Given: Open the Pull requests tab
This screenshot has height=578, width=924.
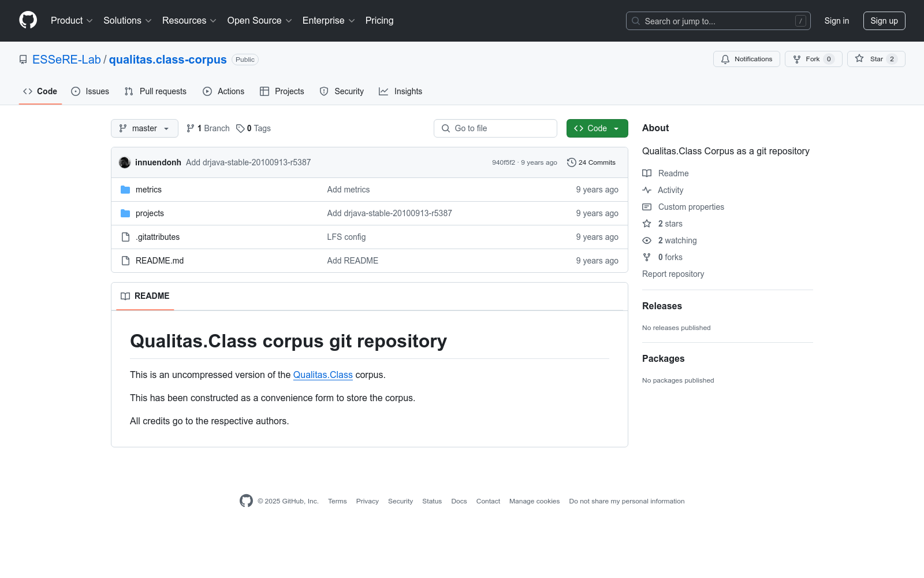Looking at the screenshot, I should tap(155, 91).
